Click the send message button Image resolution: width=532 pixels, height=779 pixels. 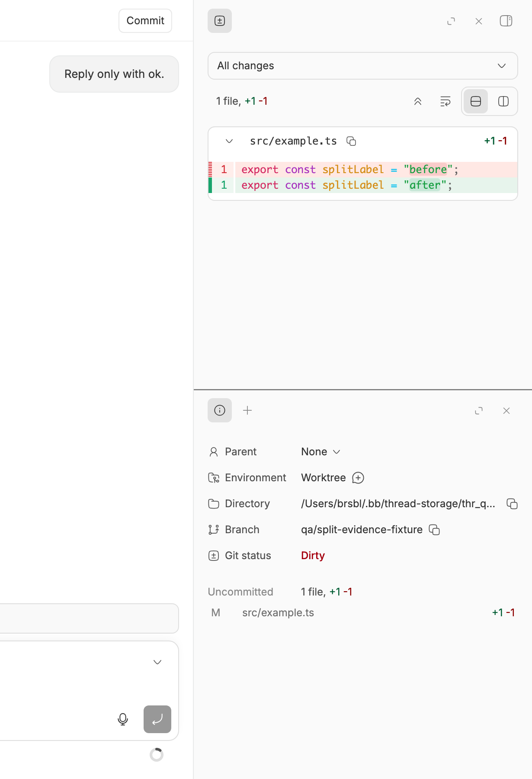157,719
